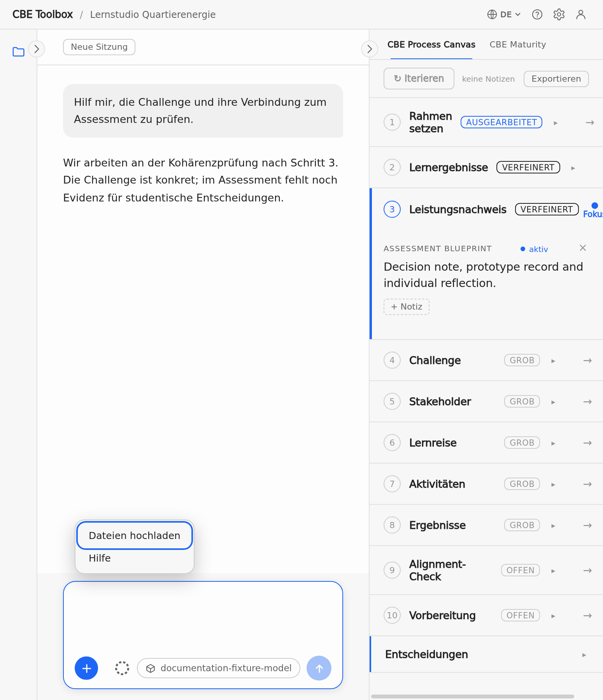Viewport: 603px width, 700px height.
Task: Expand the sidebar with the chevron beside the folder
Action: tap(37, 49)
